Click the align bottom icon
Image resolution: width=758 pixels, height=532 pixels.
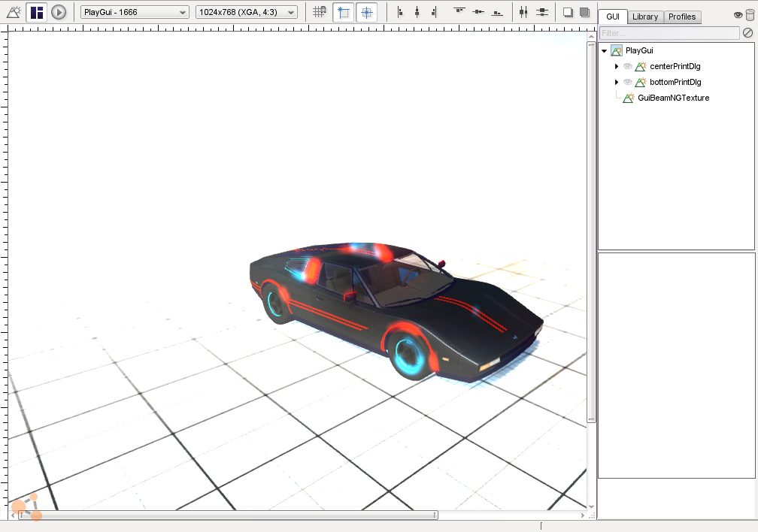pos(497,13)
